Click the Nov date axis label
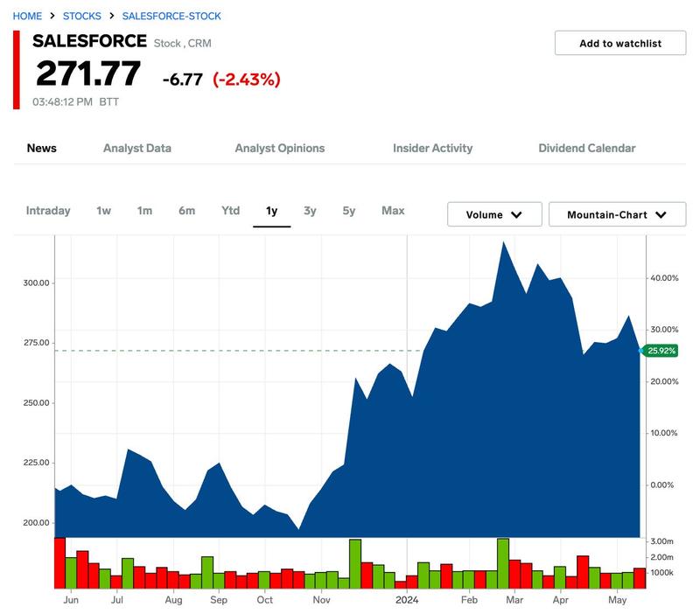700x614 pixels. click(321, 600)
